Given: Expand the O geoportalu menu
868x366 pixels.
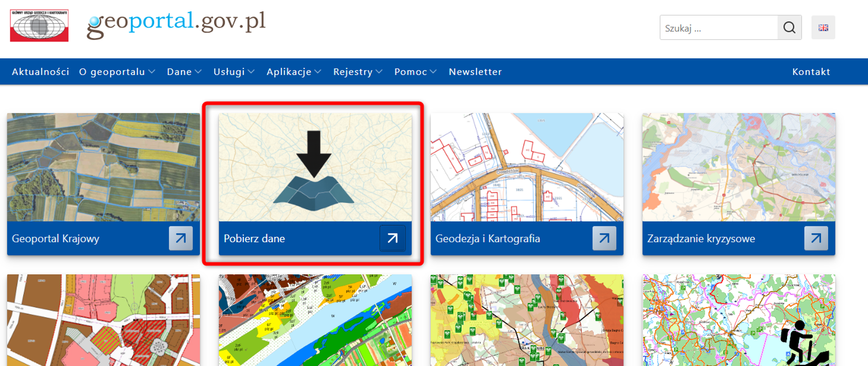Looking at the screenshot, I should [117, 71].
